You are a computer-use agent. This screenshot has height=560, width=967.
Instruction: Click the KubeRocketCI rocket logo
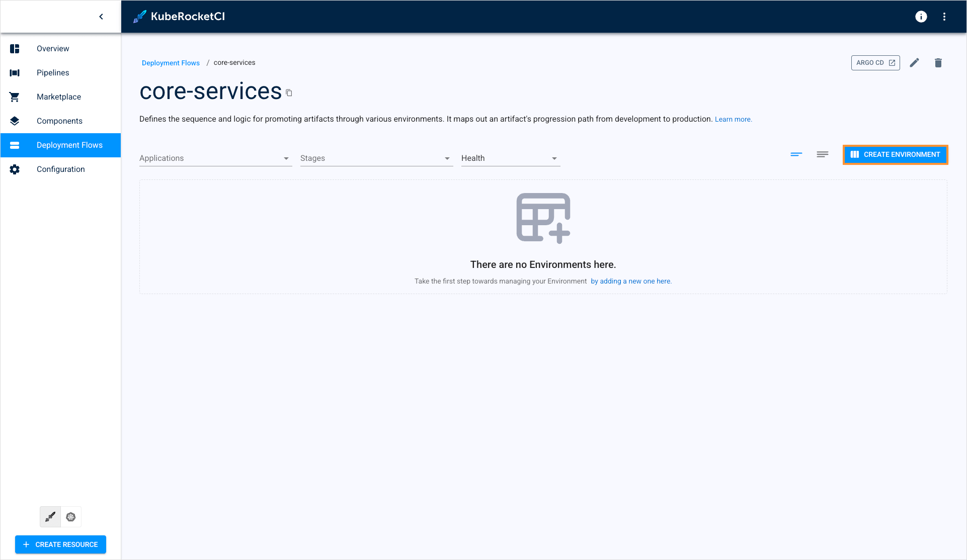(140, 17)
